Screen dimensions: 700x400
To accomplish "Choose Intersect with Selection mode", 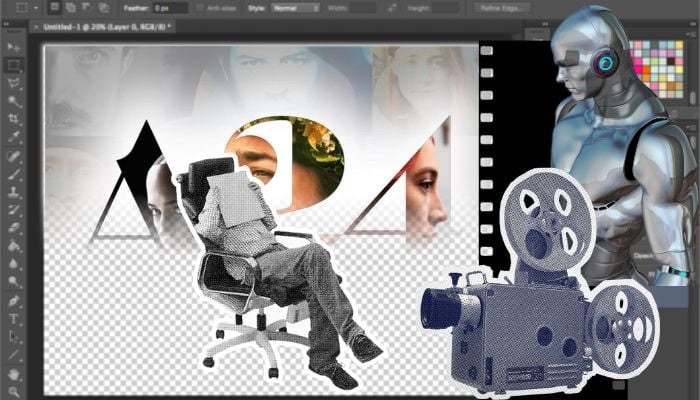I will coord(104,8).
